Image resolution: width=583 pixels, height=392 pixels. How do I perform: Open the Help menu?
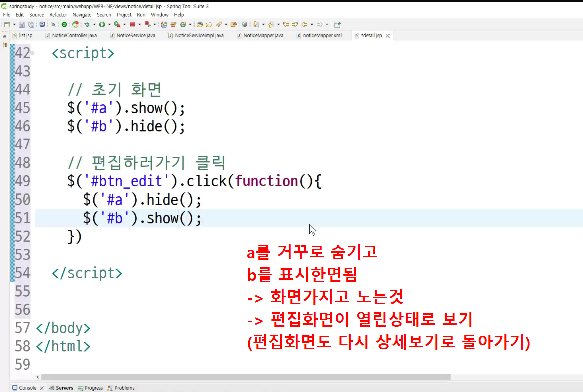pyautogui.click(x=179, y=15)
